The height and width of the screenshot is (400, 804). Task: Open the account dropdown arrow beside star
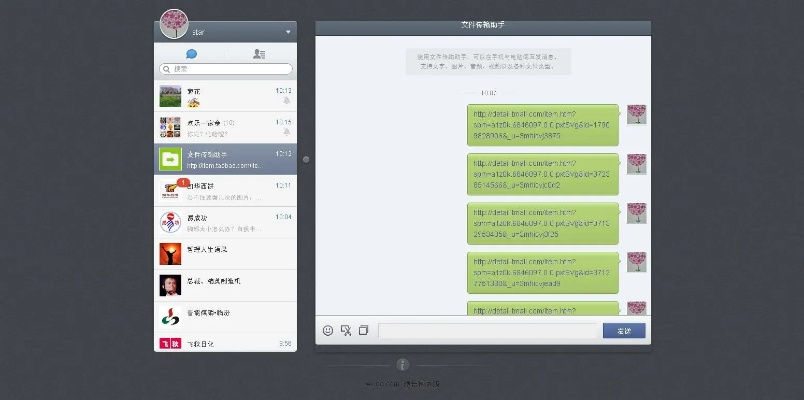(x=288, y=32)
